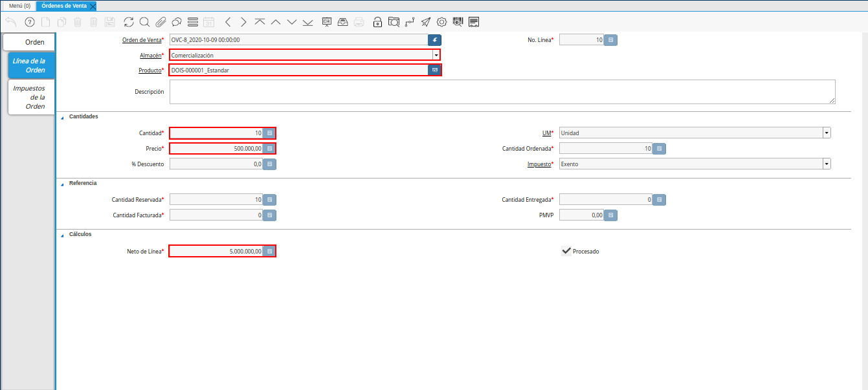The height and width of the screenshot is (390, 868).
Task: Click the Orden de Venta field button
Action: 434,40
